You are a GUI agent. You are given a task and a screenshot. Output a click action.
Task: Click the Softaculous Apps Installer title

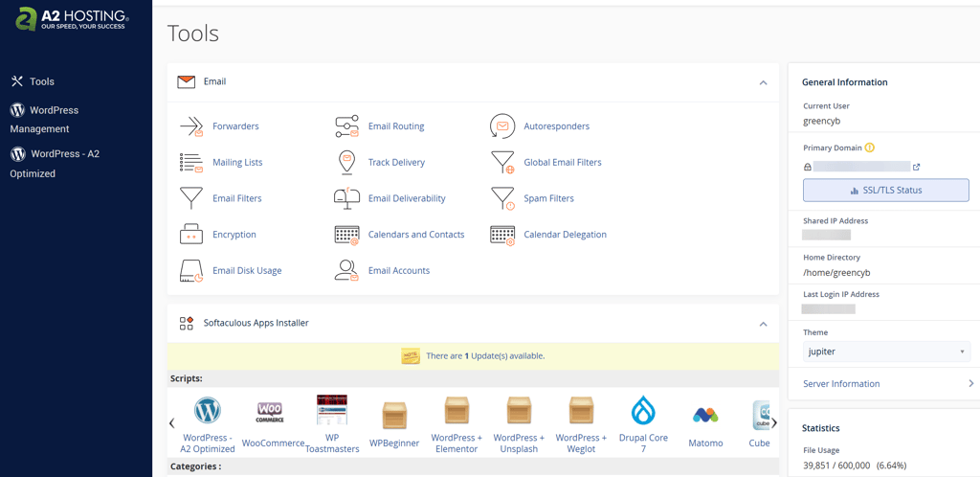click(256, 323)
